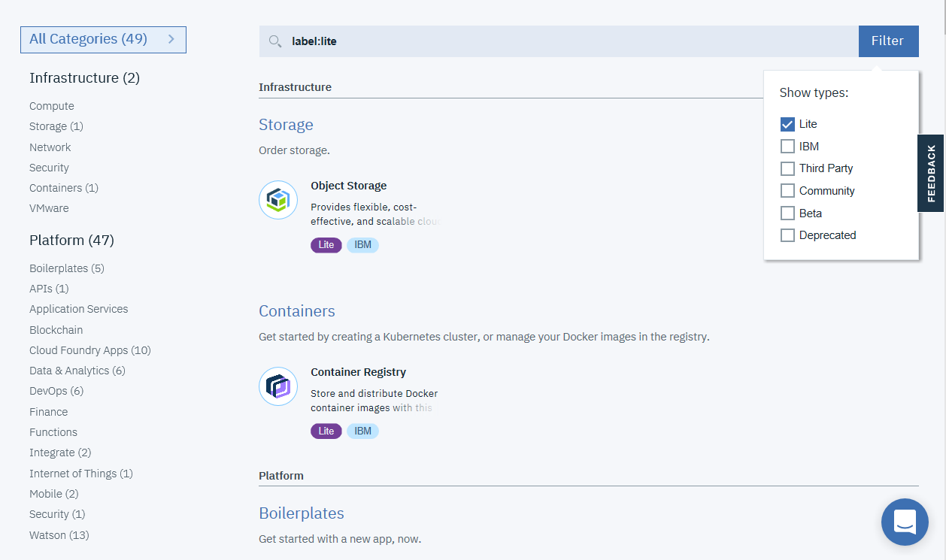Image resolution: width=946 pixels, height=560 pixels.
Task: Click the Lite tag under Object Storage
Action: (326, 244)
